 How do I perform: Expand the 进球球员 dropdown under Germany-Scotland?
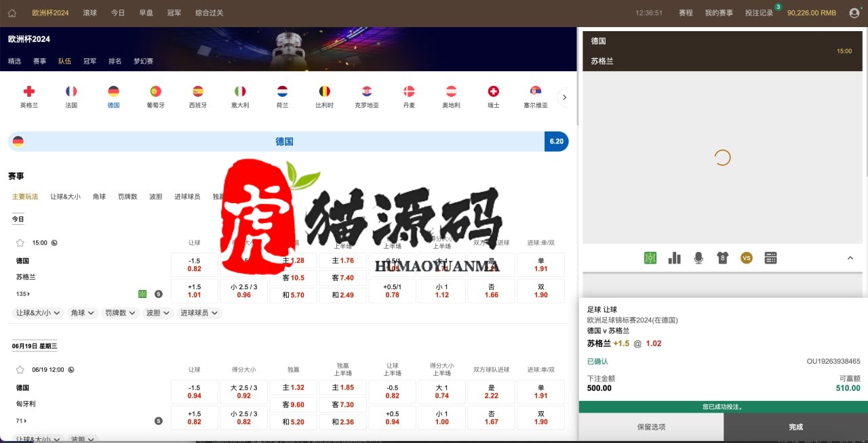coord(199,313)
